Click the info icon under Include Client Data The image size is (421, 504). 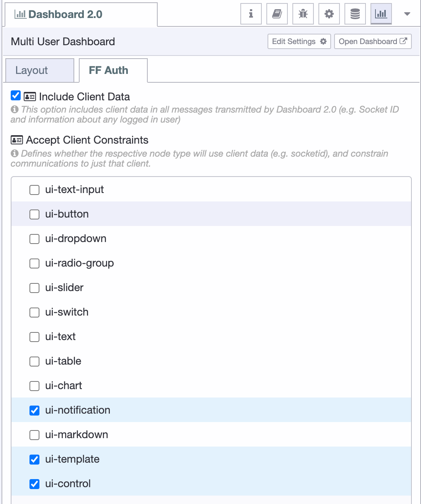point(15,109)
